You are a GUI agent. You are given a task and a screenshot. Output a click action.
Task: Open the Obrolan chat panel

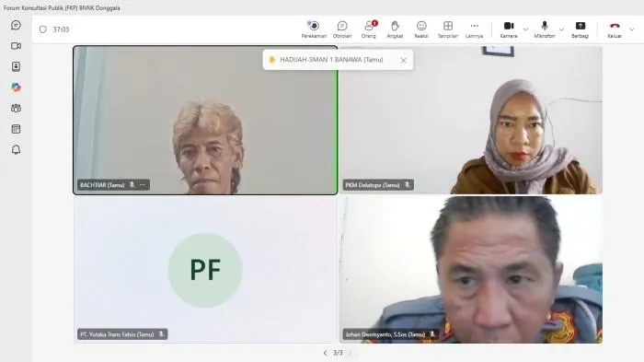342,29
